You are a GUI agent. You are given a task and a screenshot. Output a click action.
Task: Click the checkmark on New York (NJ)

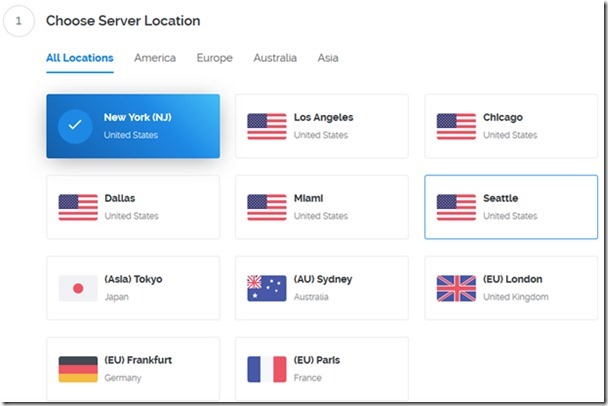(x=76, y=126)
